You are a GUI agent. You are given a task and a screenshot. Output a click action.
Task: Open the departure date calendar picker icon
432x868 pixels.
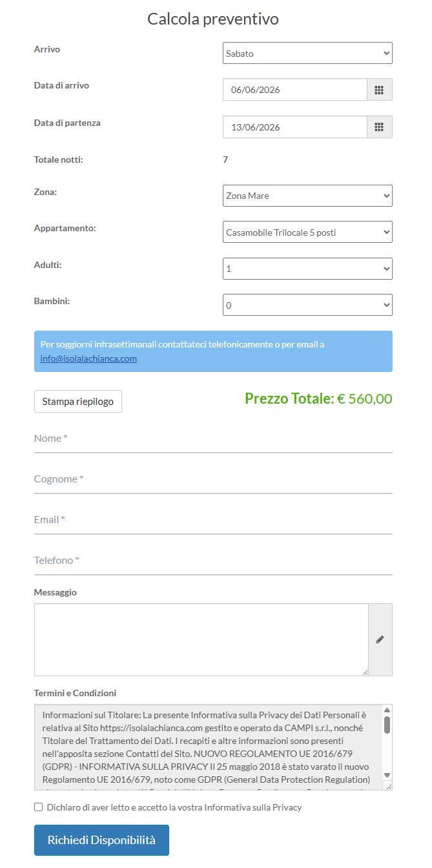tap(379, 127)
